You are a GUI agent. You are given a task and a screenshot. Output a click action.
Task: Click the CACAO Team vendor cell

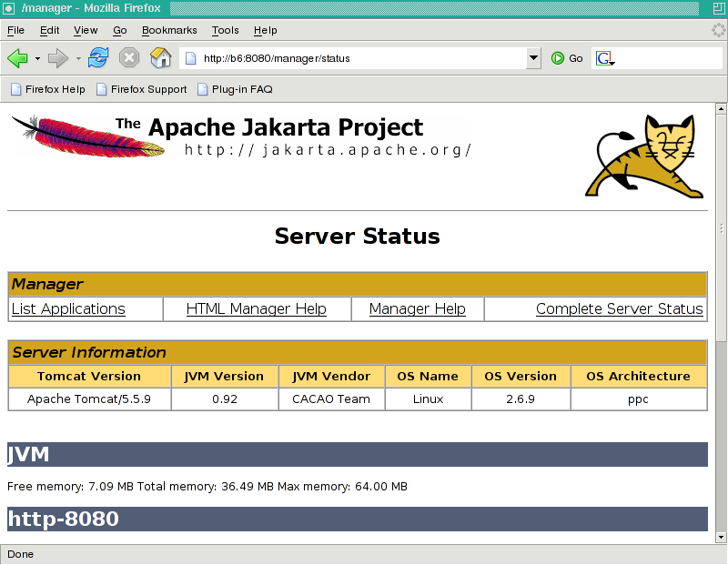[x=331, y=399]
